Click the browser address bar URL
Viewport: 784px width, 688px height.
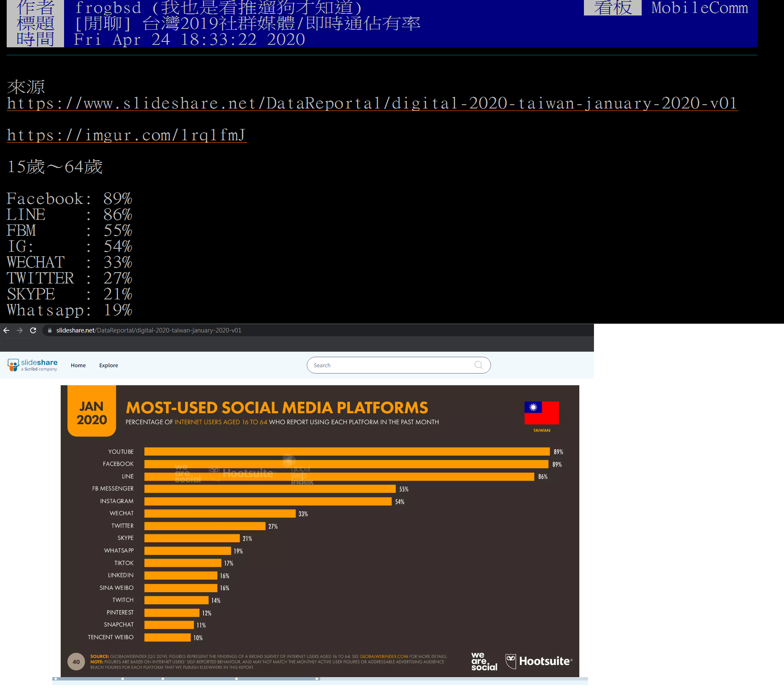tap(149, 330)
